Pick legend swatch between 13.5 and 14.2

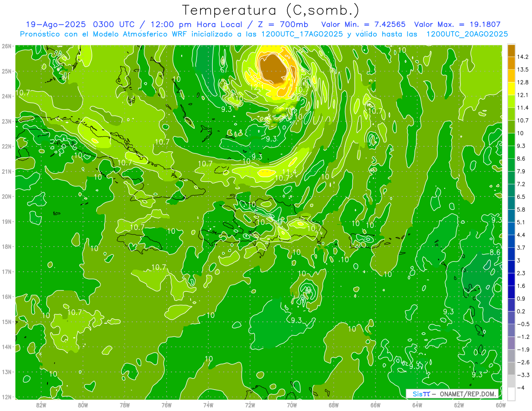[x=511, y=63]
